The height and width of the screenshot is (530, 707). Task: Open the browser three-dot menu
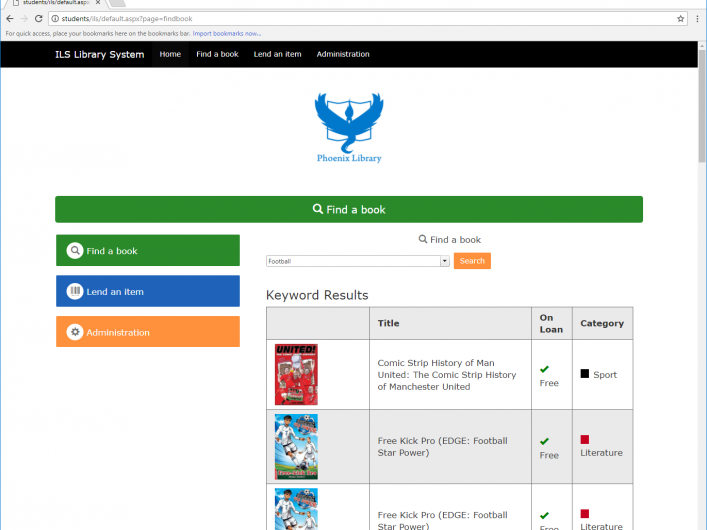pos(697,18)
